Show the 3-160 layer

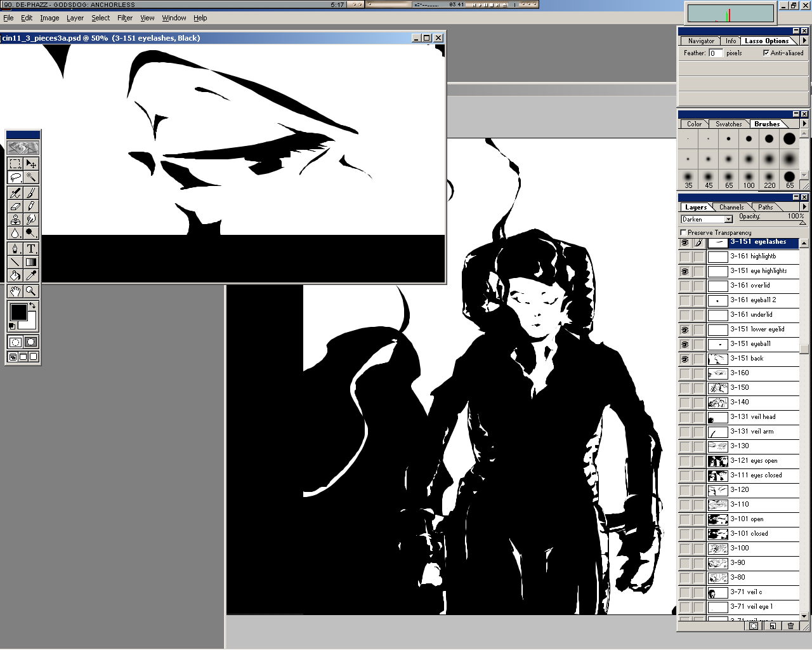[684, 374]
